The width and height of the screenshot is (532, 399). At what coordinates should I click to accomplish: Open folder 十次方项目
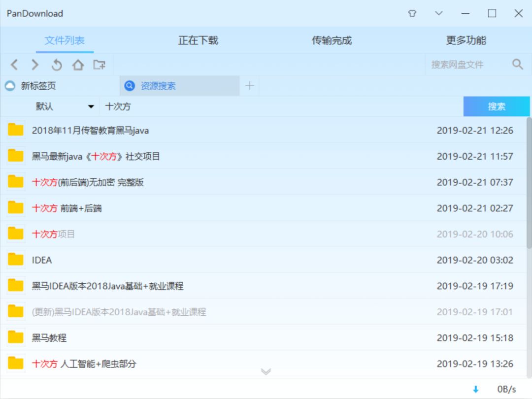pos(263,234)
